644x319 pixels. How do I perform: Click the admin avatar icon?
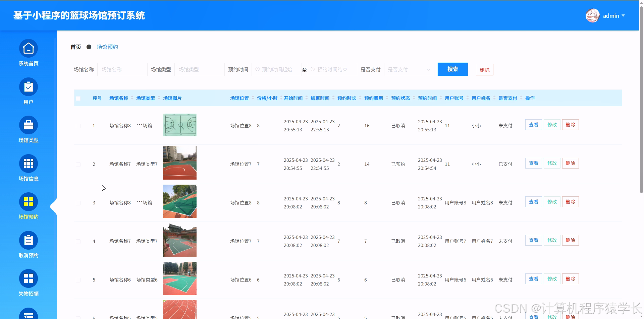tap(592, 15)
